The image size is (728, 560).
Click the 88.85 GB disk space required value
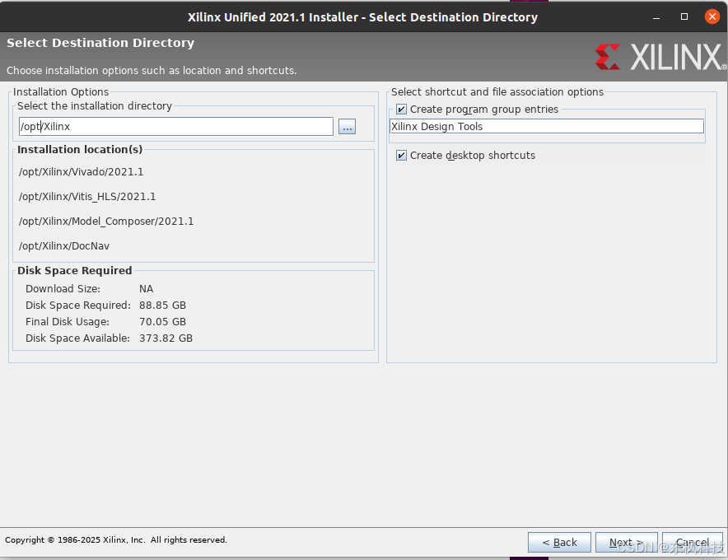(x=162, y=305)
